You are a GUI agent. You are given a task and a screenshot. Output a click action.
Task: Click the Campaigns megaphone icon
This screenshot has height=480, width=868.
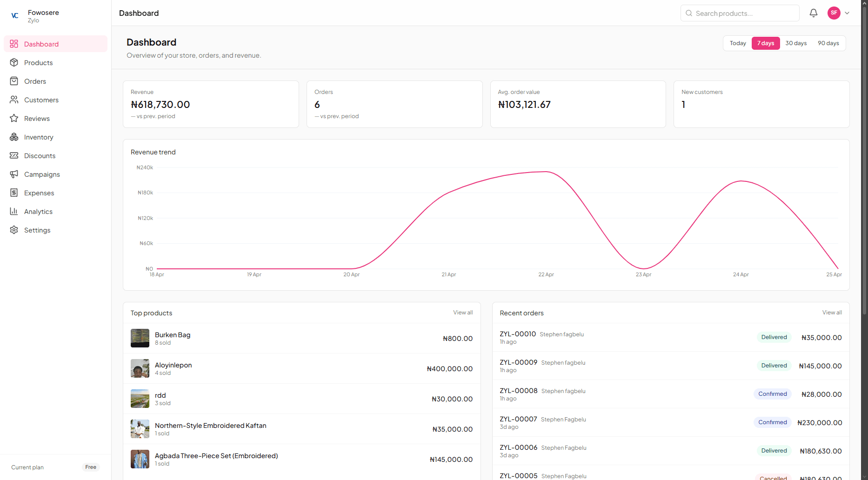(14, 174)
